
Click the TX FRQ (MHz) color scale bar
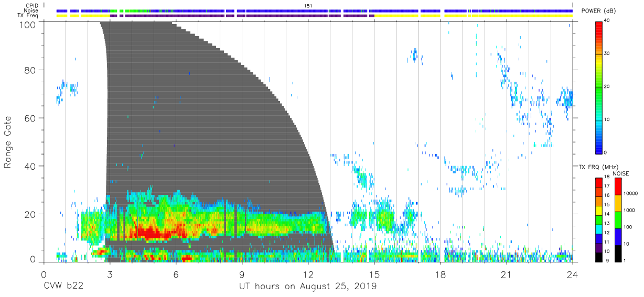(599, 219)
